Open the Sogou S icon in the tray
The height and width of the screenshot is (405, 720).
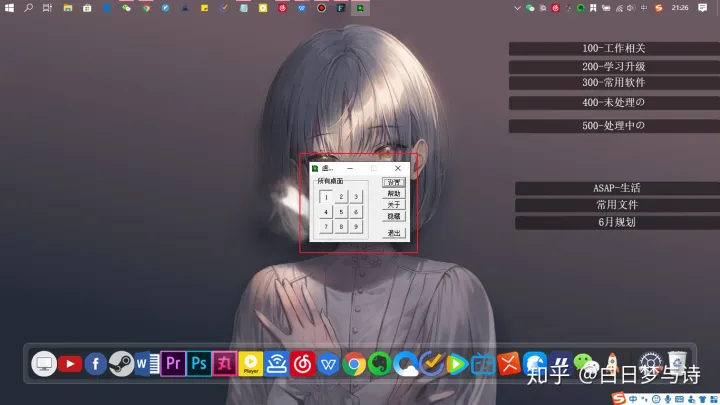click(x=658, y=8)
